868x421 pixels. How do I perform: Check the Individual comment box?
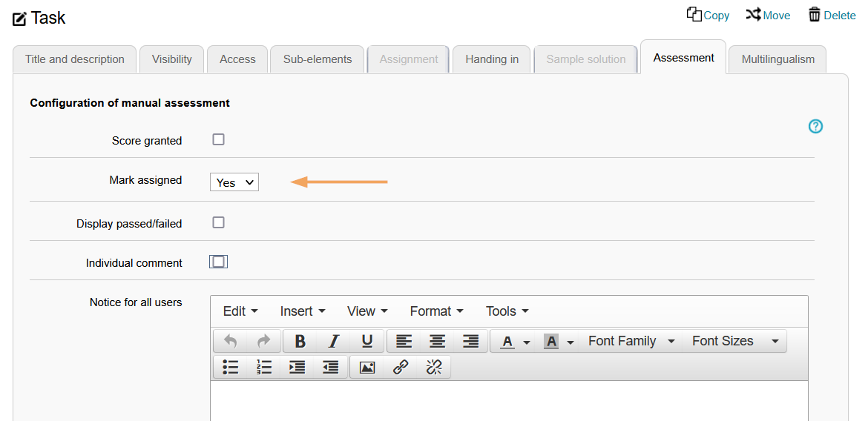218,262
